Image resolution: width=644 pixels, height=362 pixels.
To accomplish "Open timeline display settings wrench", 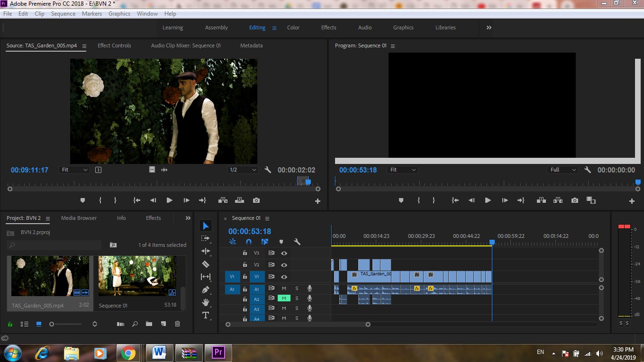I will click(297, 242).
